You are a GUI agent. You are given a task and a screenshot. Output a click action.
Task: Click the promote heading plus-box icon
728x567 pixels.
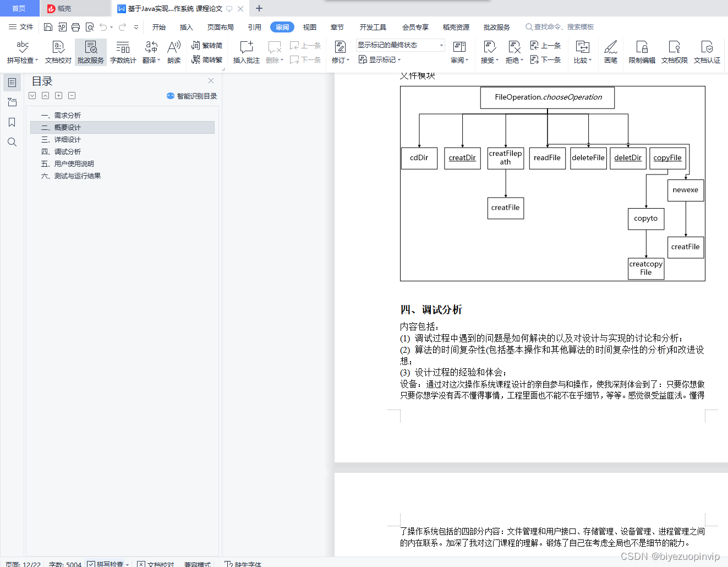(x=59, y=96)
